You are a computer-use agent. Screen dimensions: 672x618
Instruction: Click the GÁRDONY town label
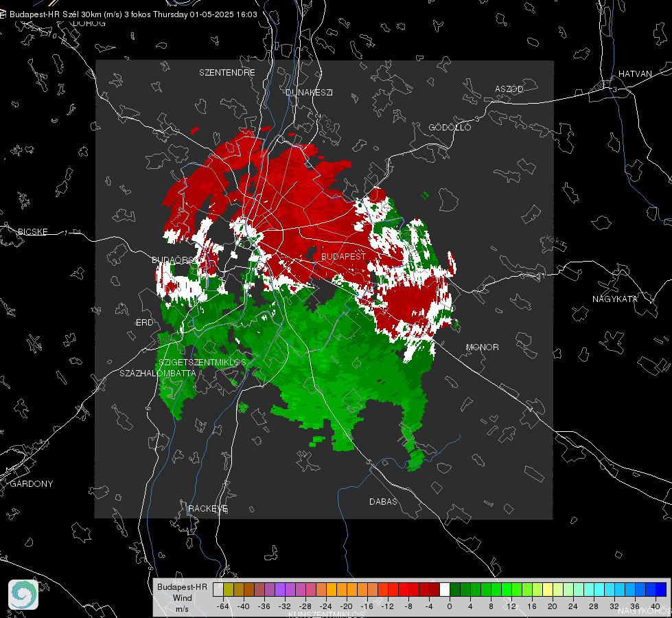pyautogui.click(x=32, y=484)
